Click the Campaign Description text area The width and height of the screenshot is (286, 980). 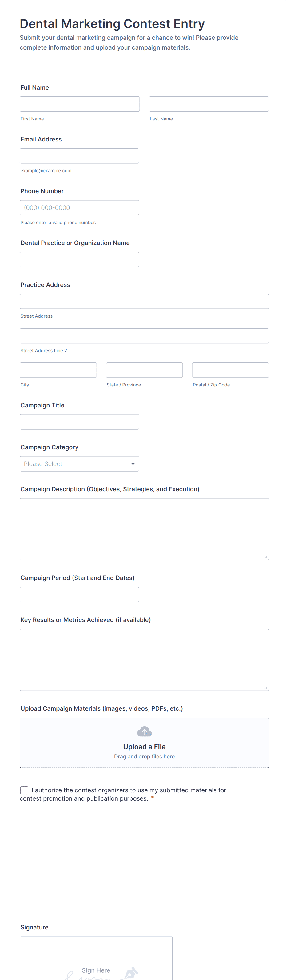point(144,529)
